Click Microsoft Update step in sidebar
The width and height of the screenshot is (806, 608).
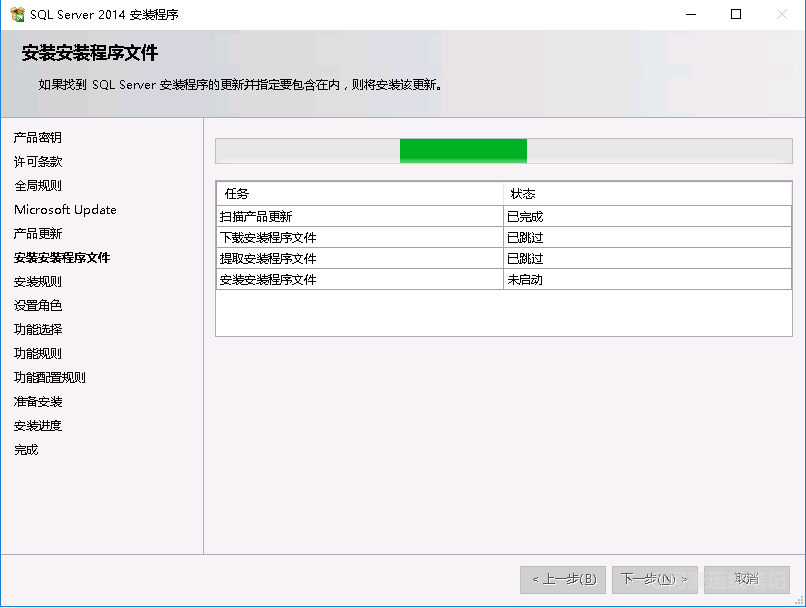65,210
